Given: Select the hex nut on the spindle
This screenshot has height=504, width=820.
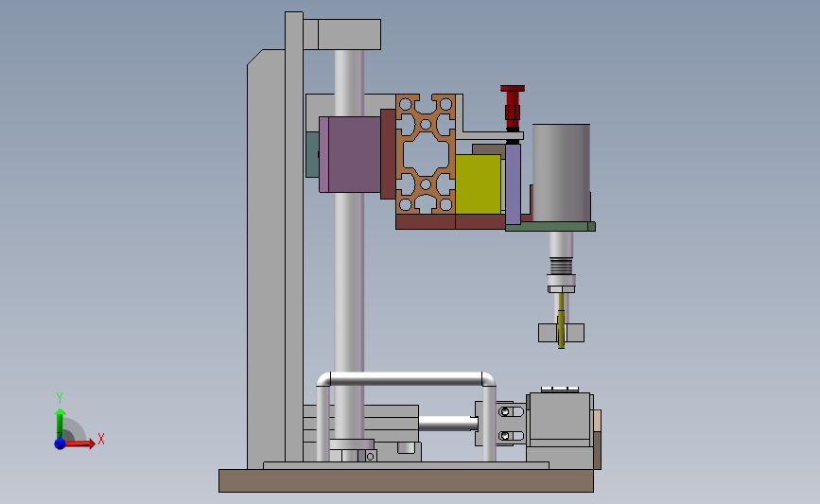Looking at the screenshot, I should point(561,289).
